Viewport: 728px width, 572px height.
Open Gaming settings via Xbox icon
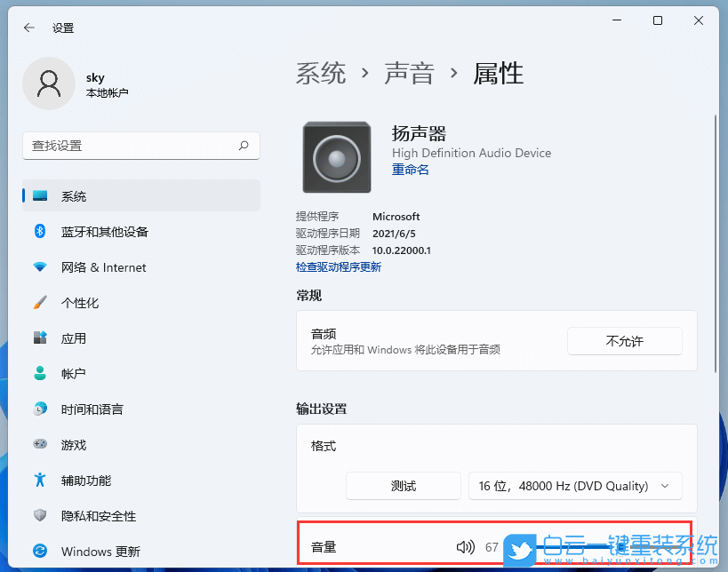tap(39, 444)
